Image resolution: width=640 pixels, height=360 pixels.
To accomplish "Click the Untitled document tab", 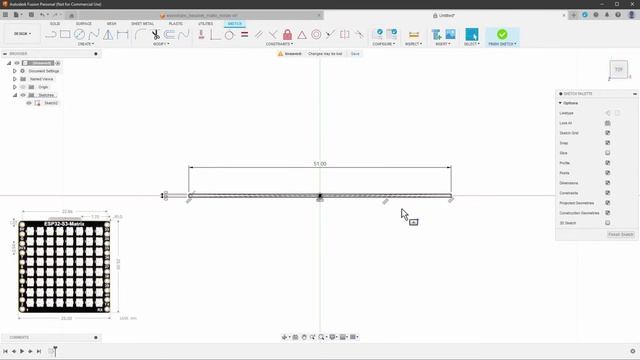I will [444, 16].
